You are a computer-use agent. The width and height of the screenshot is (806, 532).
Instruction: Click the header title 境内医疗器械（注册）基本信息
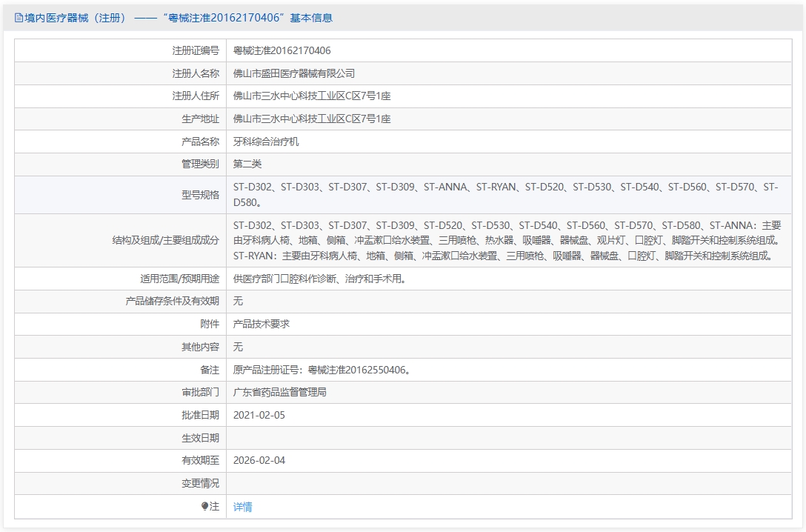[x=178, y=18]
